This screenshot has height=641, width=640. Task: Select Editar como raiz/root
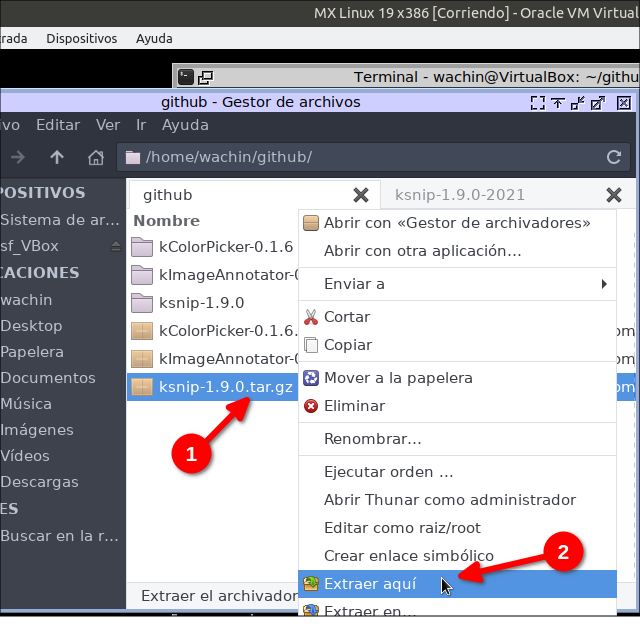457,528
